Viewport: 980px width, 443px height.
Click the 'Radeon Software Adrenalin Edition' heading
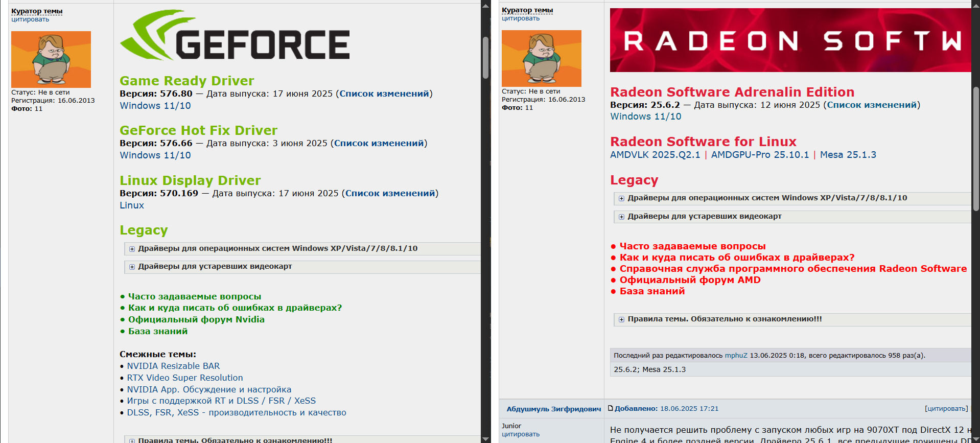click(x=732, y=92)
